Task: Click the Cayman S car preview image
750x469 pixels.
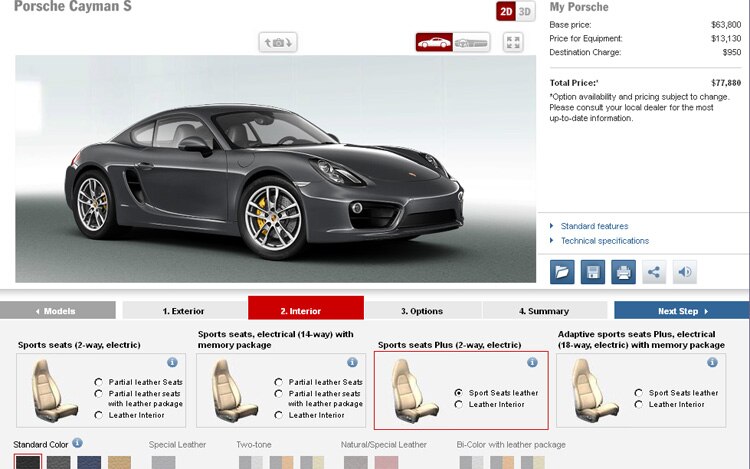Action: [276, 169]
